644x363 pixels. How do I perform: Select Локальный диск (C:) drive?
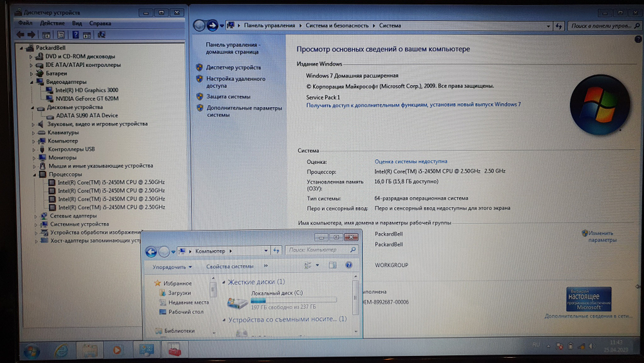point(282,300)
